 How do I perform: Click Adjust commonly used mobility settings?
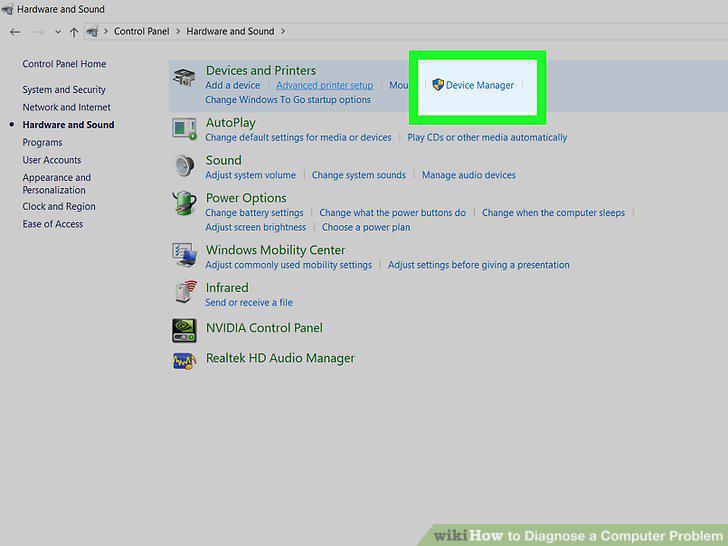coord(288,265)
